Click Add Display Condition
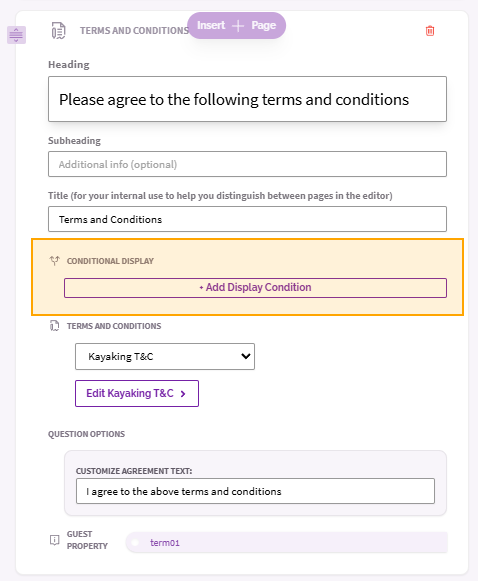 255,288
